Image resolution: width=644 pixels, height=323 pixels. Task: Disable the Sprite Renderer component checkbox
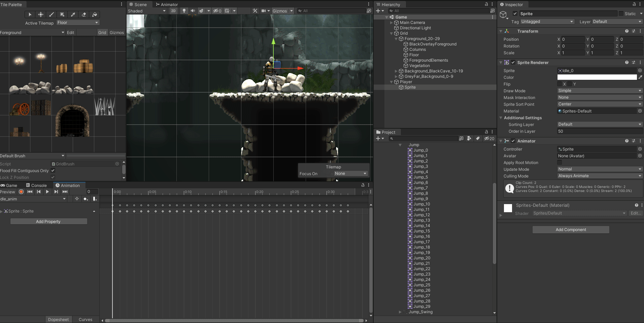513,62
